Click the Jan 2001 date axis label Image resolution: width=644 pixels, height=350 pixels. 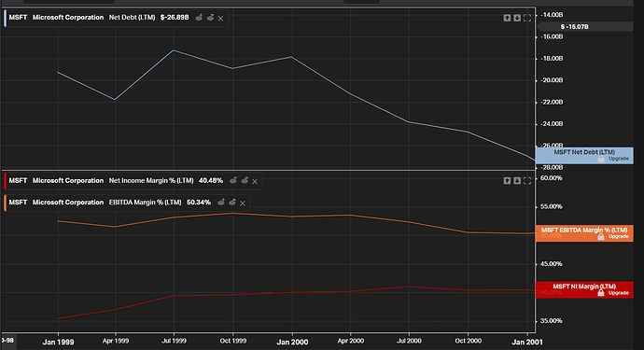pos(527,342)
